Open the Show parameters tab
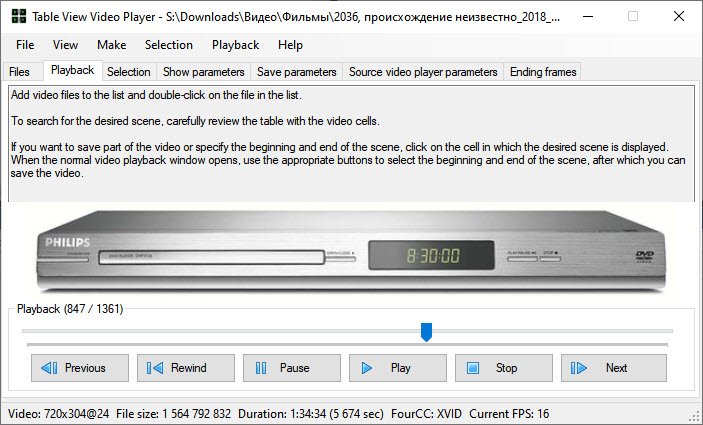Screen dimensions: 703x425 pyautogui.click(x=204, y=72)
